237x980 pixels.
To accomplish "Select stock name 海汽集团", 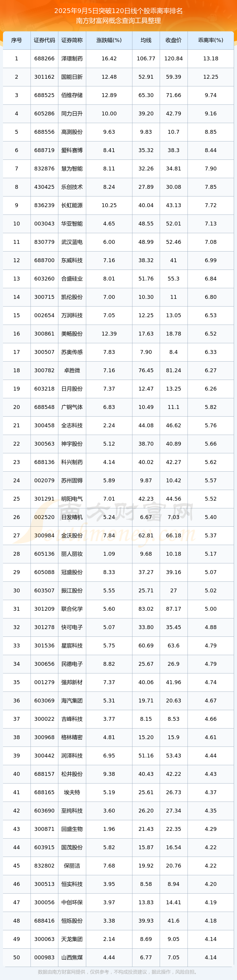I will coord(72,700).
